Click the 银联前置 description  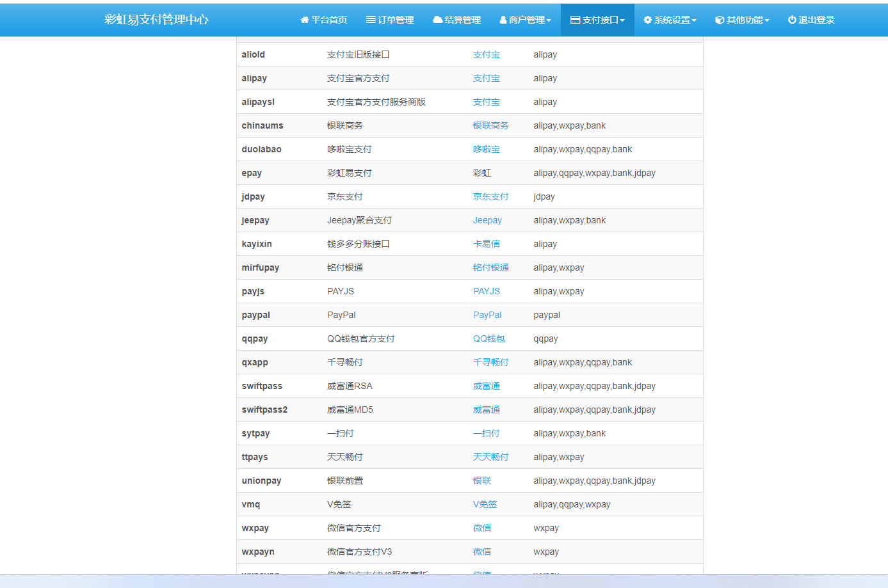[345, 481]
